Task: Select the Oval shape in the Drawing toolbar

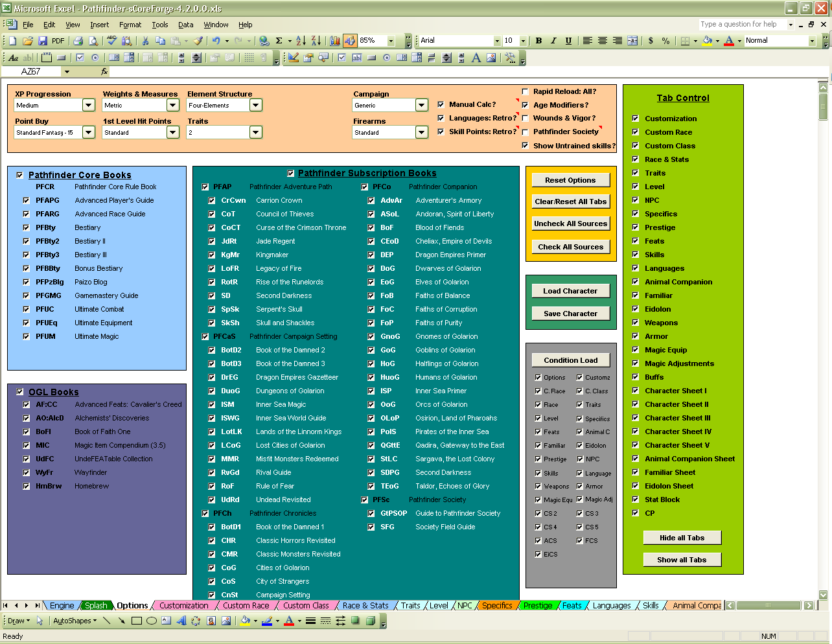Action: click(x=152, y=621)
